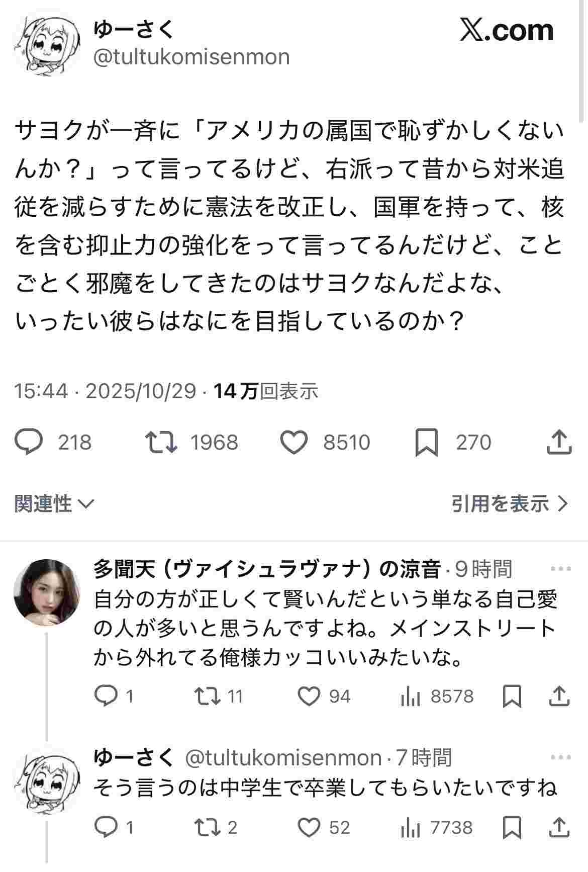The height and width of the screenshot is (872, 588).
Task: Open the main post author's avatar
Action: (x=46, y=45)
